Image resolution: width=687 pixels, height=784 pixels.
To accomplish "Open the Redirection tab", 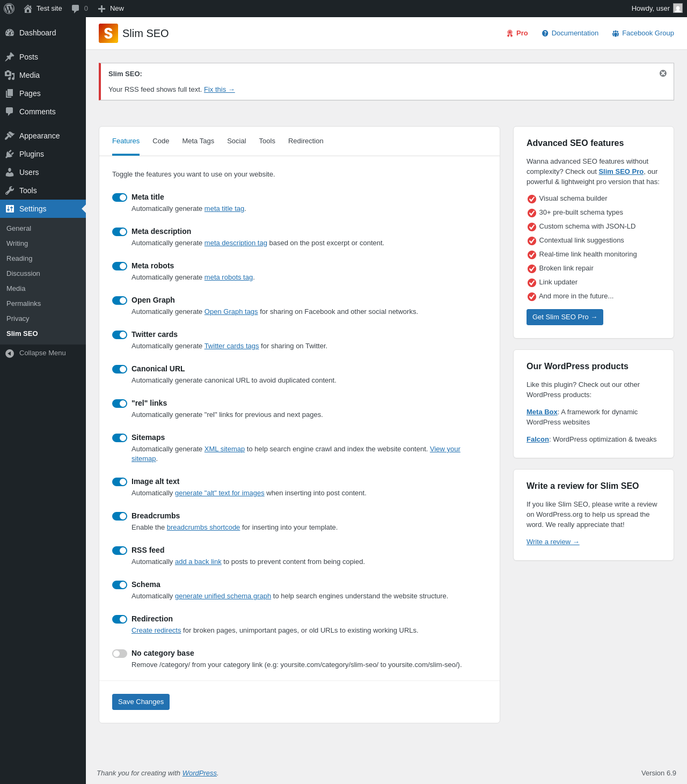I will coord(306,141).
